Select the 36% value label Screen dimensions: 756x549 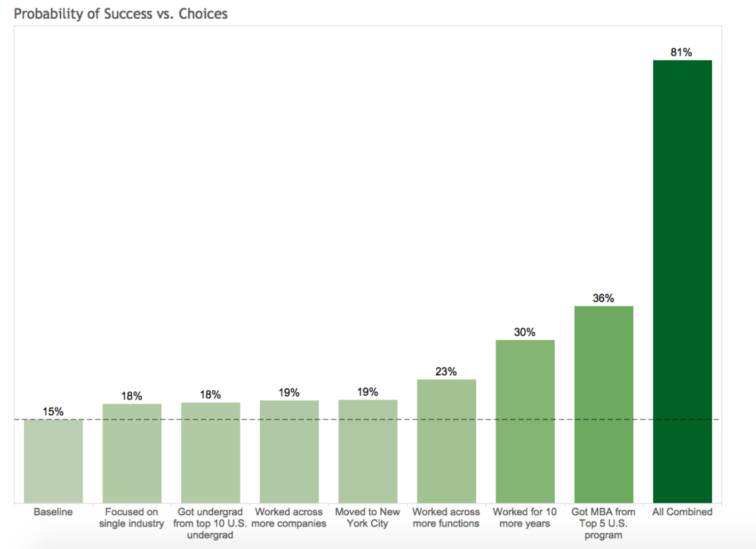(603, 299)
